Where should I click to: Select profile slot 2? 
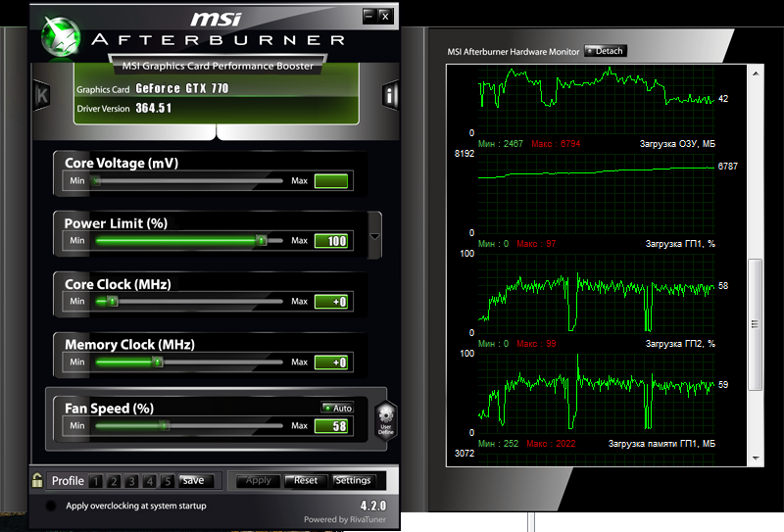[x=114, y=481]
